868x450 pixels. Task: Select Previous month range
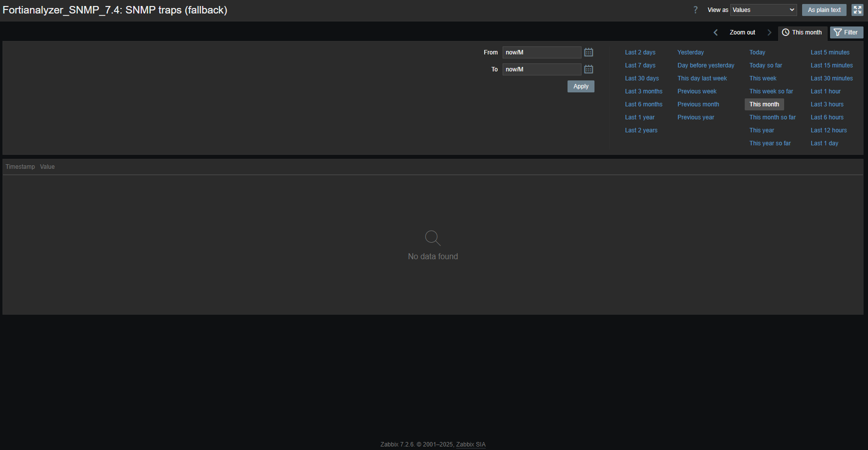[x=698, y=104]
